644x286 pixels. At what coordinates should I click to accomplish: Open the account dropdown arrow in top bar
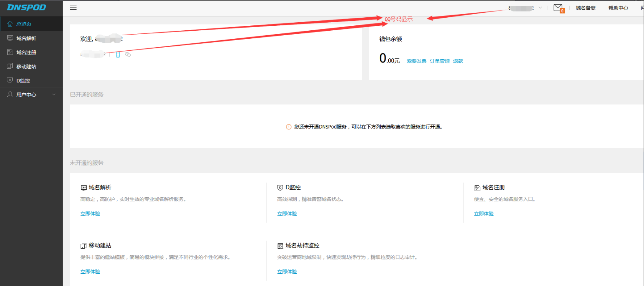tap(540, 8)
